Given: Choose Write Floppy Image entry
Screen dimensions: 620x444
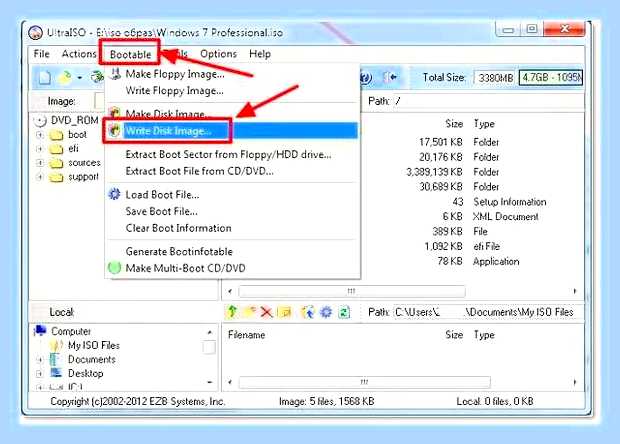Looking at the screenshot, I should point(232,91).
